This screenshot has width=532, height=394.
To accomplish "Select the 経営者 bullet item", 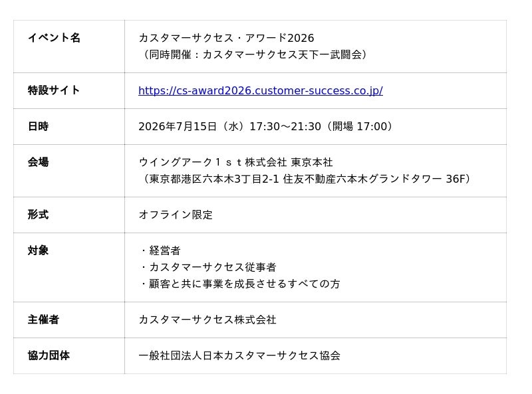I will click(164, 251).
